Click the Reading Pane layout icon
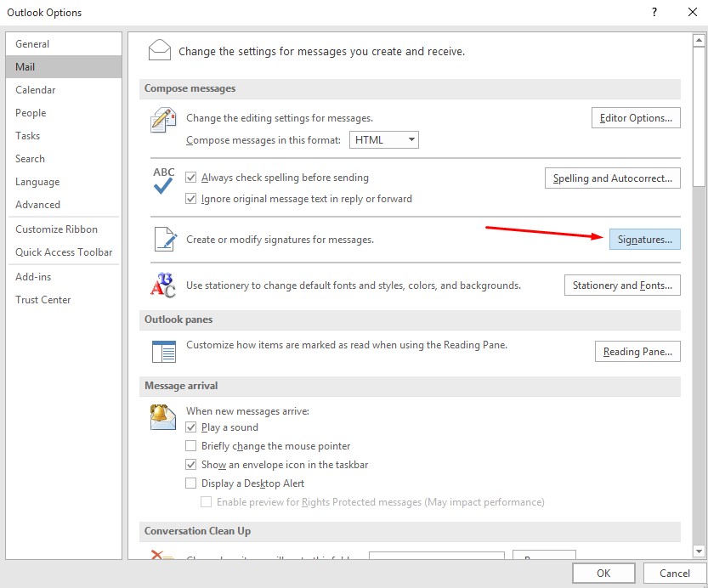The height and width of the screenshot is (588, 708). coord(163,352)
